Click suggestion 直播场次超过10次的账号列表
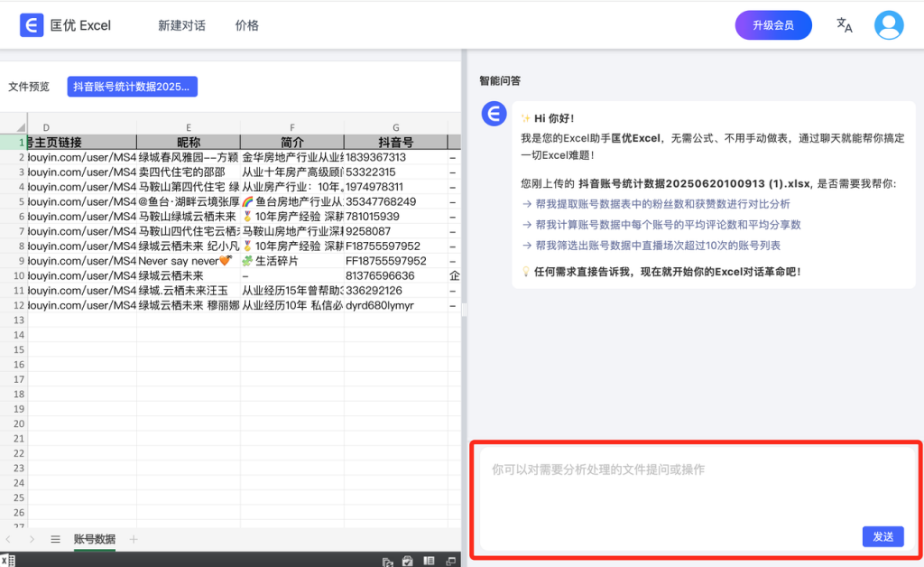This screenshot has height=567, width=924. pyautogui.click(x=658, y=246)
